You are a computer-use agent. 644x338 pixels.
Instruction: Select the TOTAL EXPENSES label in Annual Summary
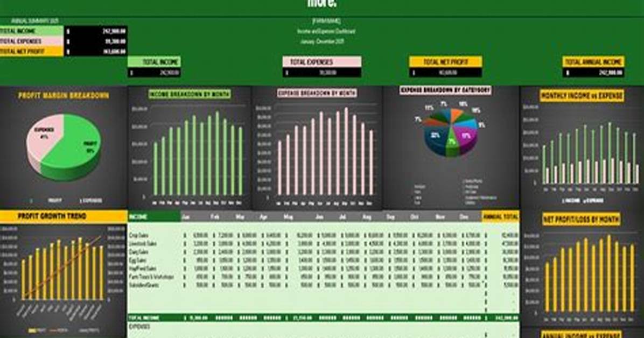(x=31, y=41)
